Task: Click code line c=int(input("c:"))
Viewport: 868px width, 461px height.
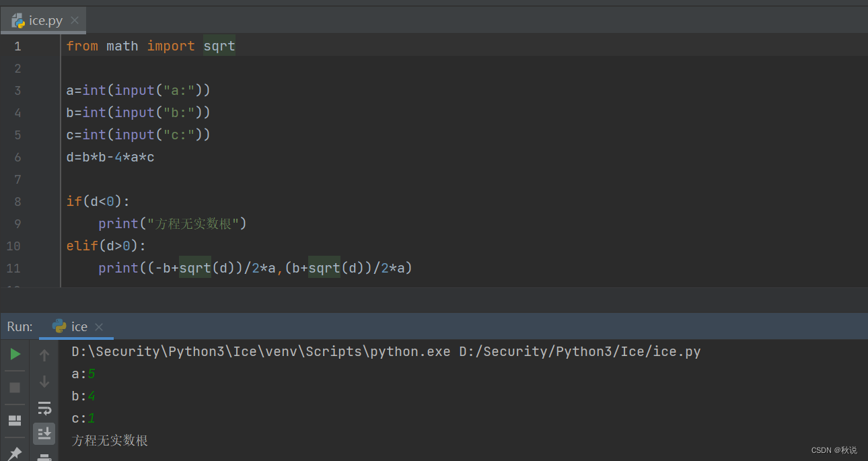Action: (x=138, y=135)
